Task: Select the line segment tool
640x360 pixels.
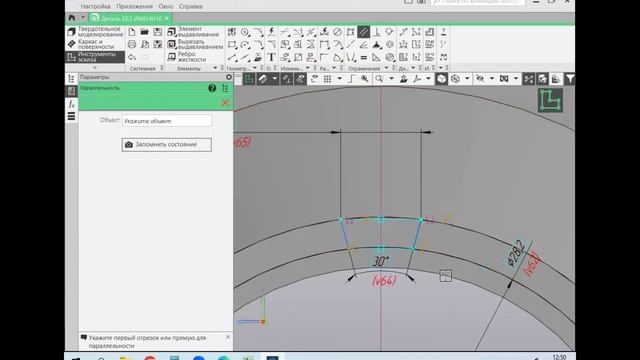Action: click(232, 57)
